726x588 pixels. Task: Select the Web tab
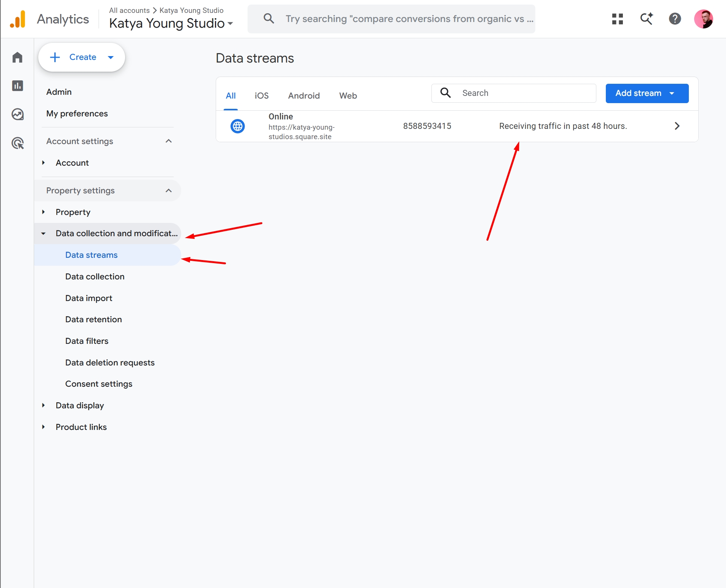pos(348,96)
